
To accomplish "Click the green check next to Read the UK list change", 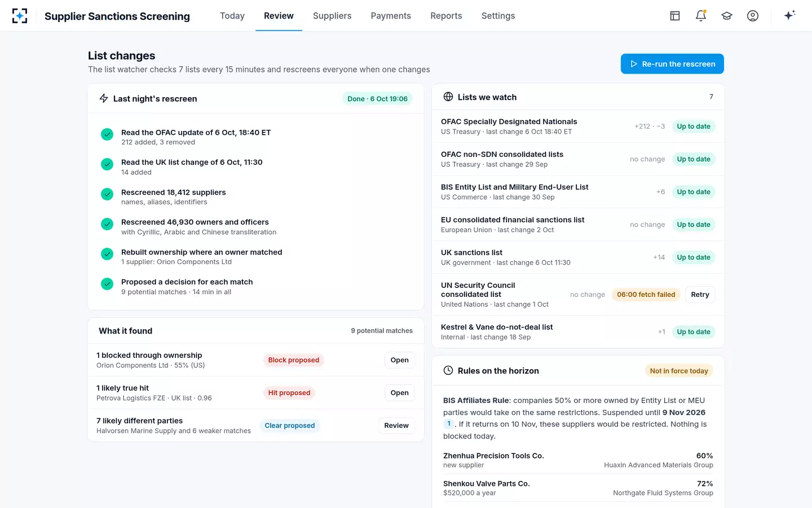I will tap(107, 164).
